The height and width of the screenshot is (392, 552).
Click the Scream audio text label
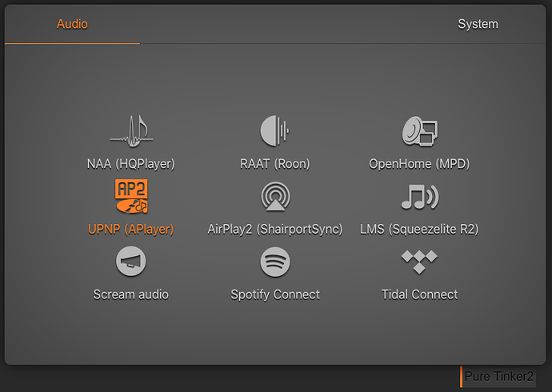click(131, 294)
